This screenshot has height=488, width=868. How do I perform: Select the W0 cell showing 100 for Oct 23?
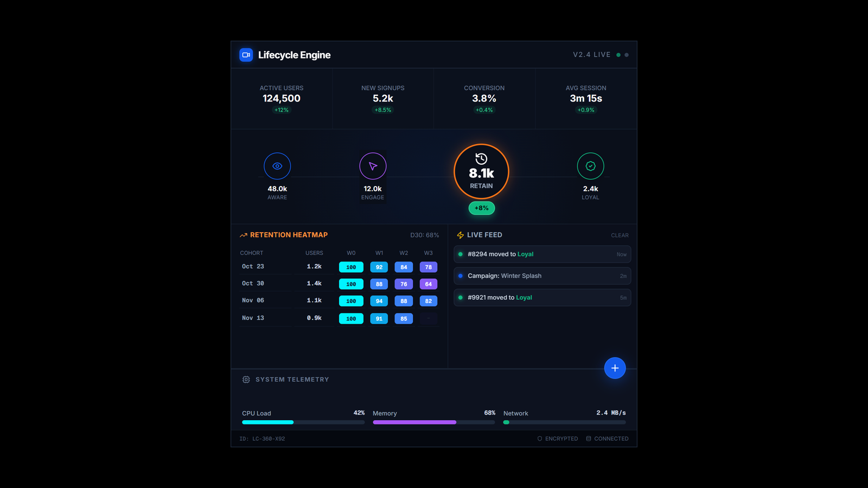coord(351,267)
